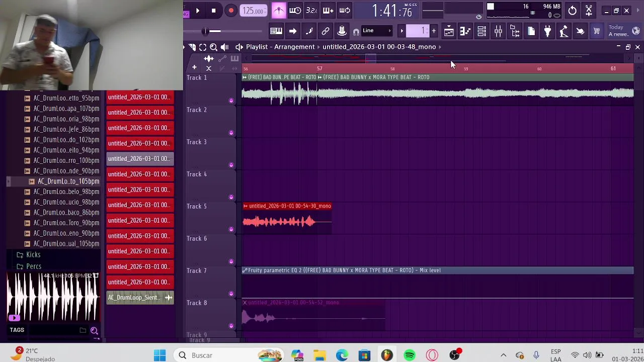The width and height of the screenshot is (644, 362).
Task: Click the pattern number 1 box
Action: (418, 31)
